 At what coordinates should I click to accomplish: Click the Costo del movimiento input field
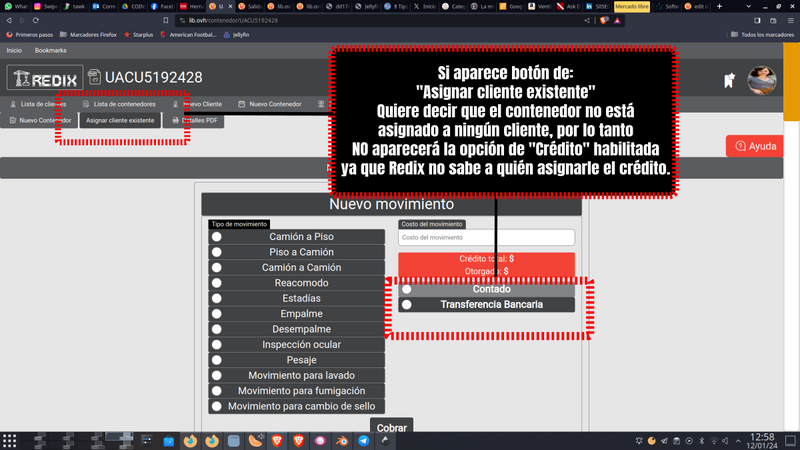pyautogui.click(x=486, y=237)
